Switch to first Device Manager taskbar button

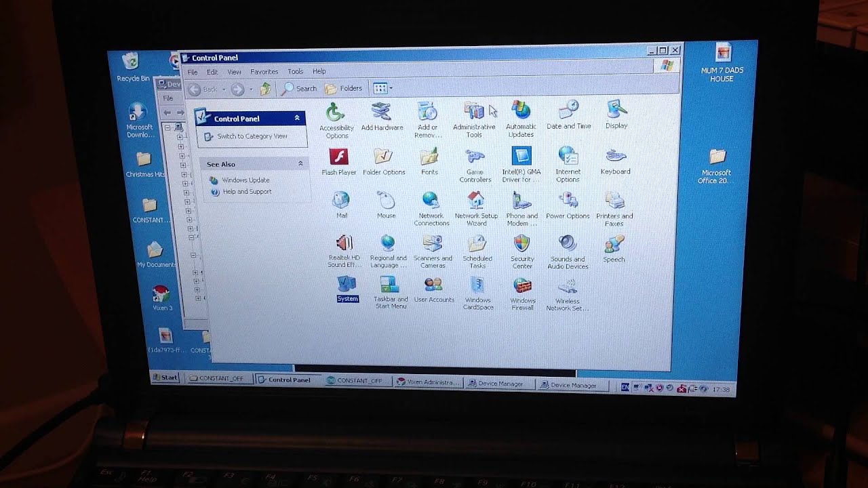pyautogui.click(x=500, y=384)
